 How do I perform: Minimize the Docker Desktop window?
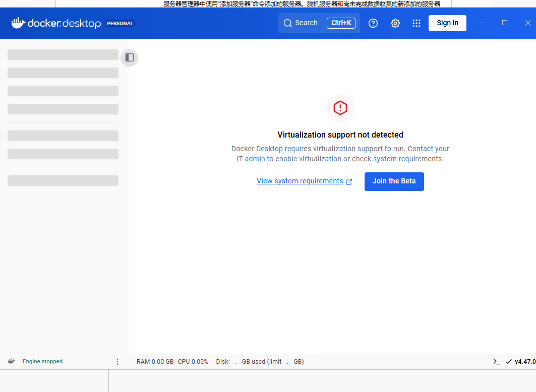pos(482,23)
